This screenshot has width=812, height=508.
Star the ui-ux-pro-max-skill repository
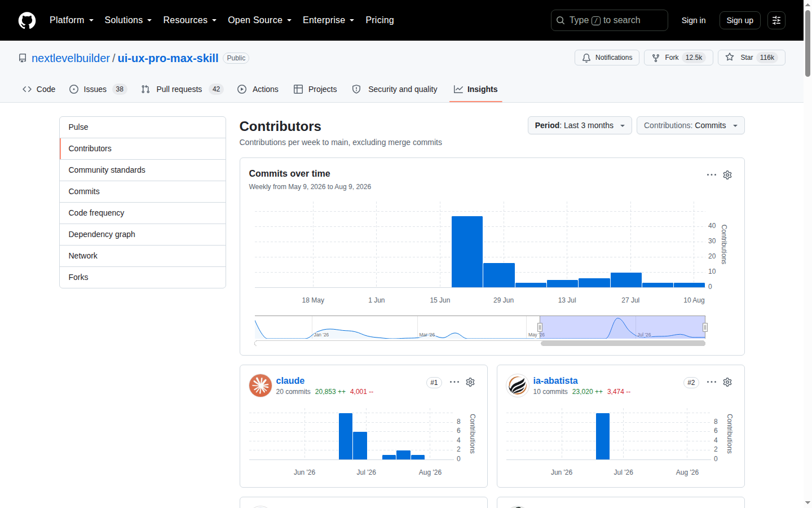click(x=751, y=58)
